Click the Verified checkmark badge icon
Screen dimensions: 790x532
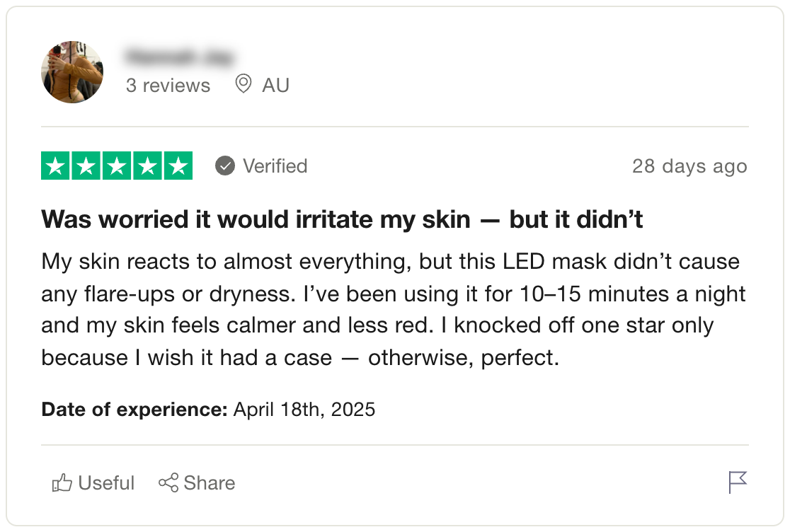pyautogui.click(x=224, y=166)
